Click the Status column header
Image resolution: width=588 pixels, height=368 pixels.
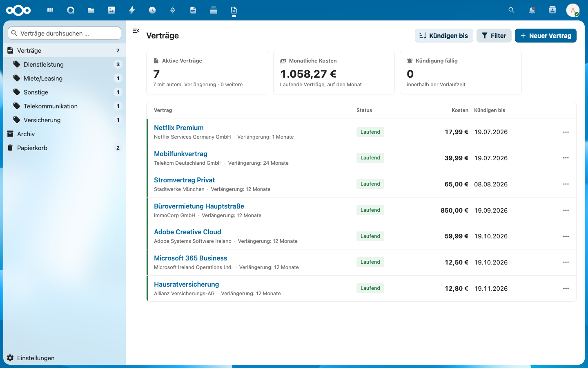pos(364,110)
